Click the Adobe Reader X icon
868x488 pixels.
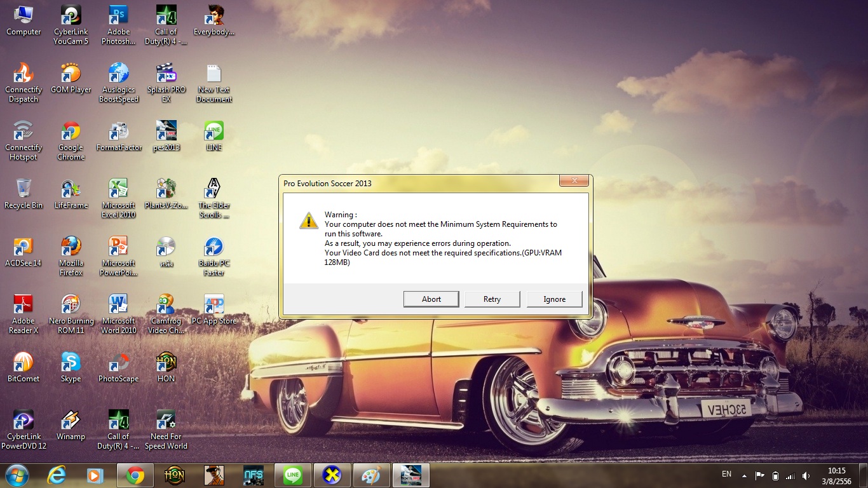pos(24,315)
